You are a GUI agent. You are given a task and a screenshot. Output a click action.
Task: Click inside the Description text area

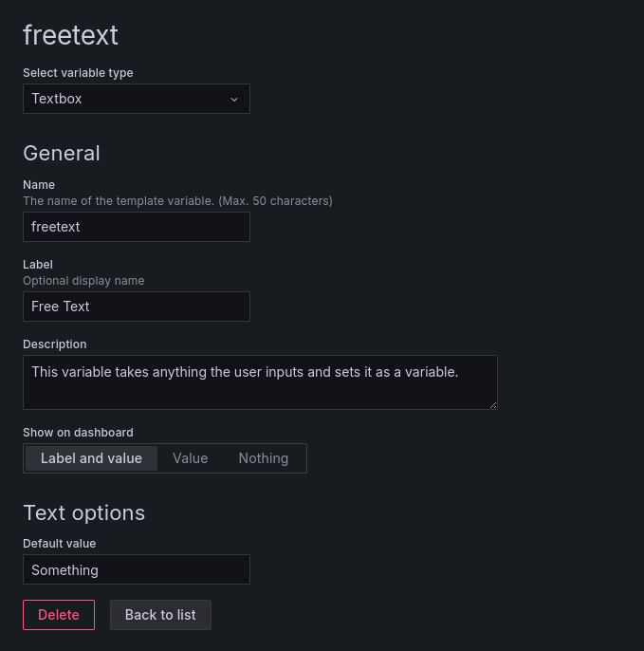click(259, 381)
